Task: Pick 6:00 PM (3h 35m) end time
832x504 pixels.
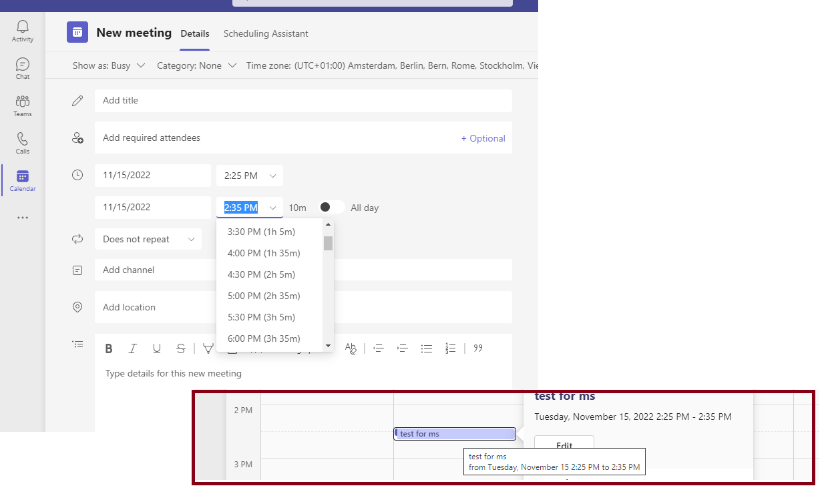Action: [270, 338]
